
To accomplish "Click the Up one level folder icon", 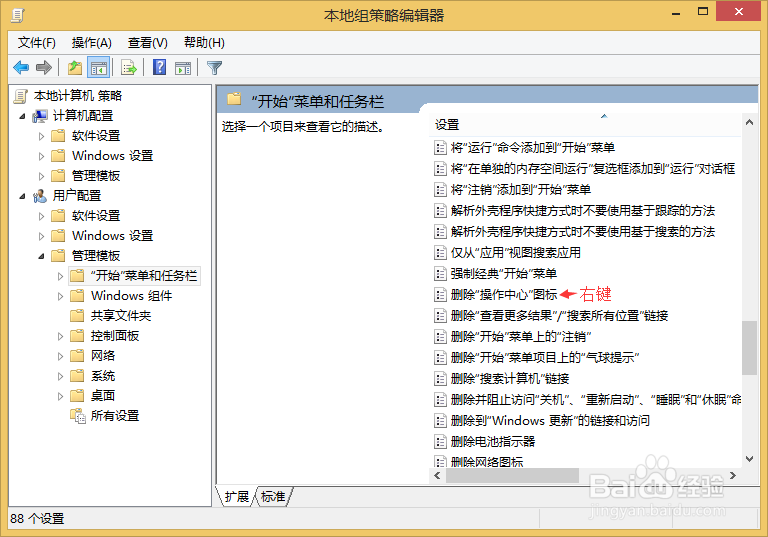I will point(74,68).
